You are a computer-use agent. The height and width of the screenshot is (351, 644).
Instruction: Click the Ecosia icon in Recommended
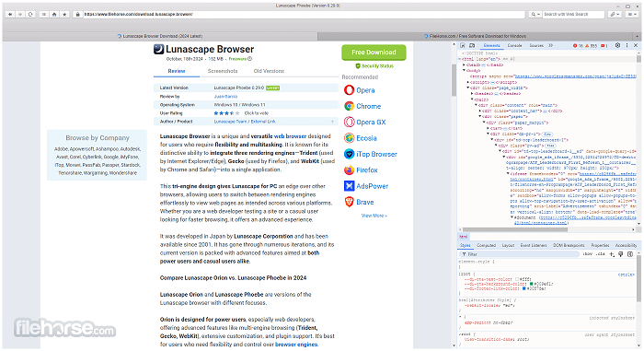point(349,138)
